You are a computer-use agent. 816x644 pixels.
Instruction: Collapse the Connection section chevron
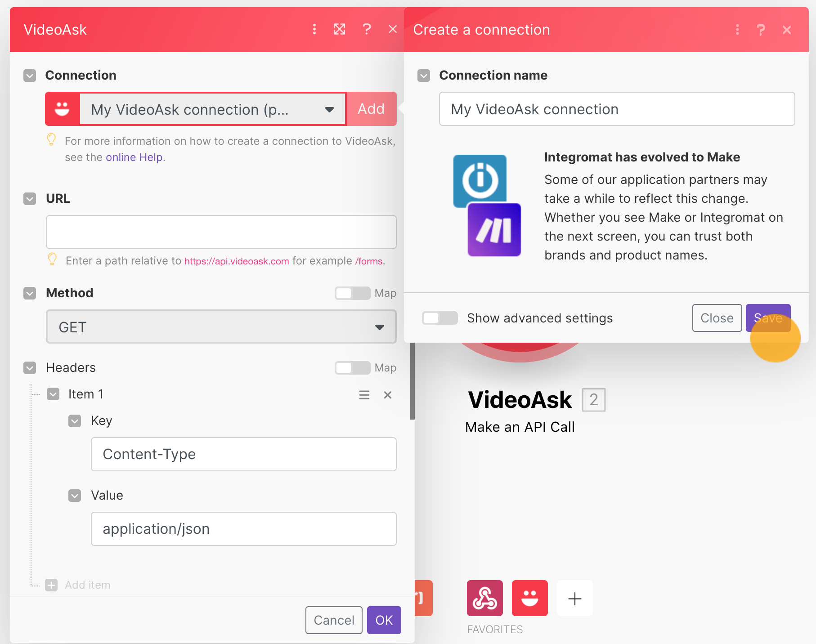(x=30, y=76)
